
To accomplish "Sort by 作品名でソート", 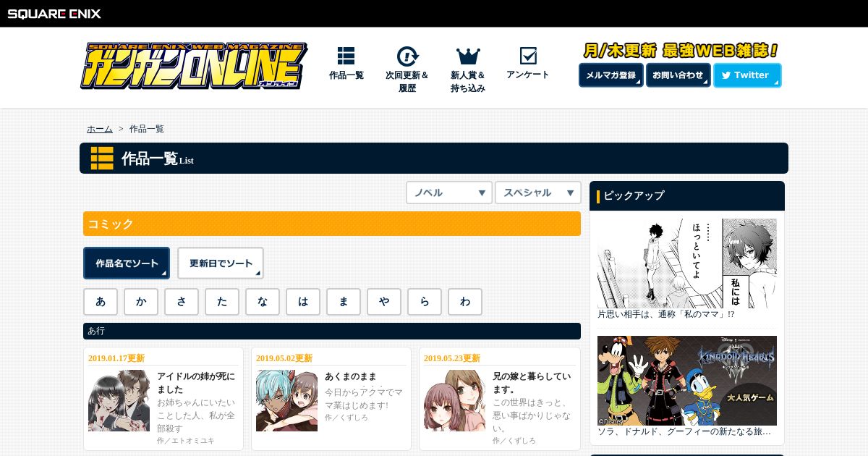I will pos(127,263).
